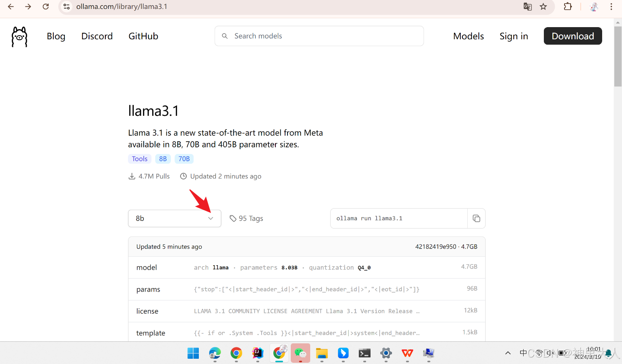The image size is (622, 364).
Task: Open Microsoft Edge from taskbar
Action: click(x=215, y=353)
